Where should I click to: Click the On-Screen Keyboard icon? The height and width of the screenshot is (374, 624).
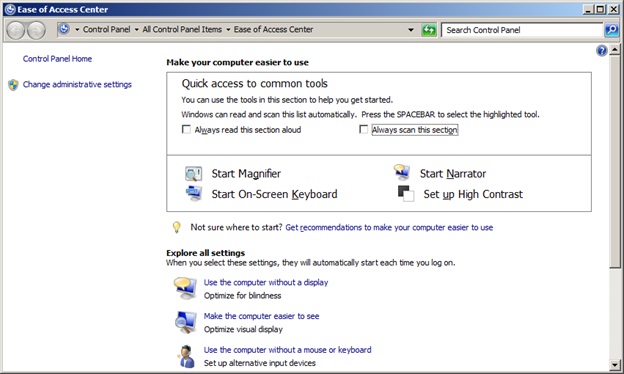(x=194, y=194)
